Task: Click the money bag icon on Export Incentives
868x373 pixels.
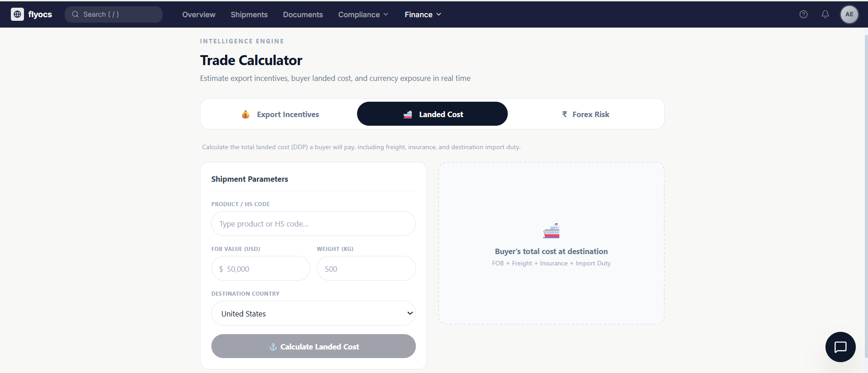Action: (x=246, y=114)
